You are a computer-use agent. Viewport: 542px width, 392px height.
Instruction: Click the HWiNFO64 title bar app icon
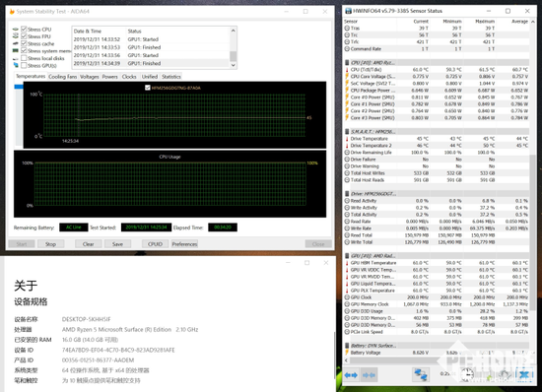point(348,11)
